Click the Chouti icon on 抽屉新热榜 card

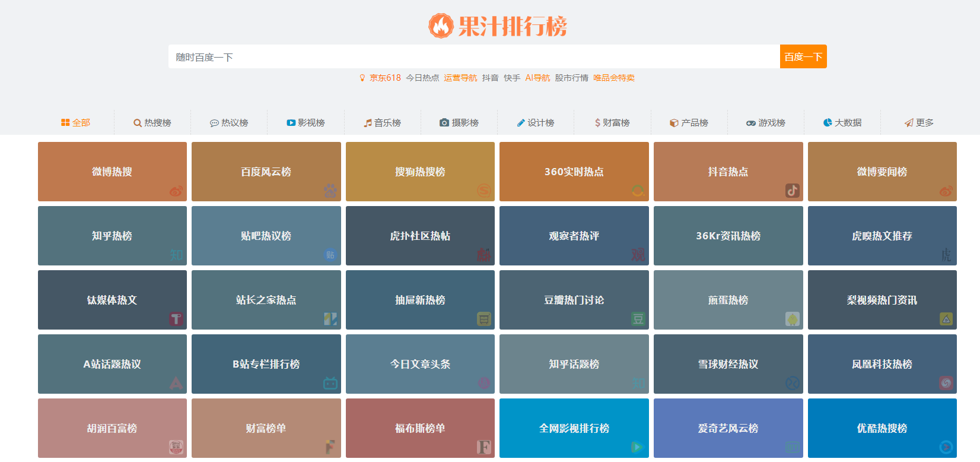(x=484, y=319)
